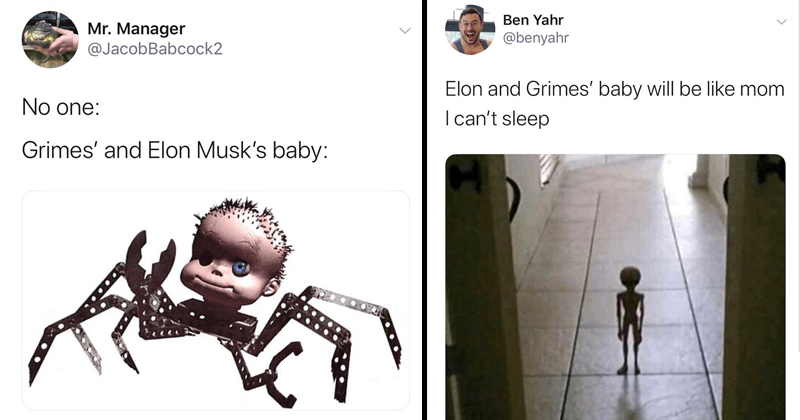
Task: Click the black divider between the two tweets
Action: point(424,210)
